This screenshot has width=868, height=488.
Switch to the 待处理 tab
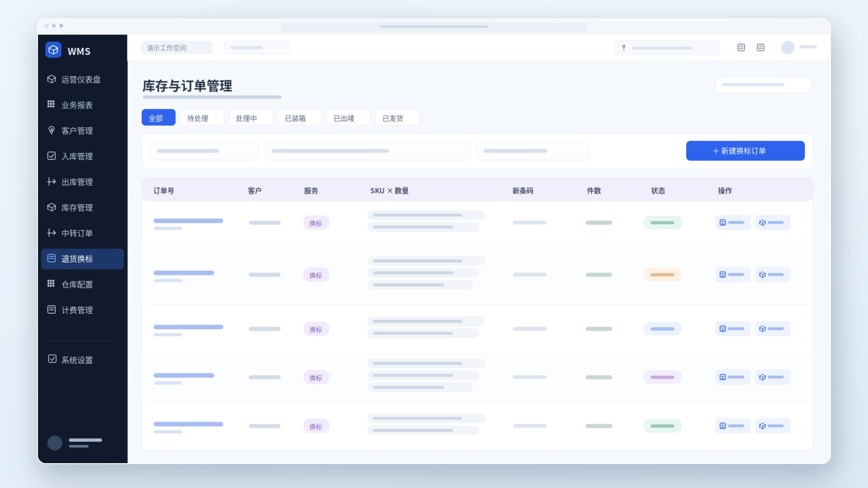tap(202, 118)
